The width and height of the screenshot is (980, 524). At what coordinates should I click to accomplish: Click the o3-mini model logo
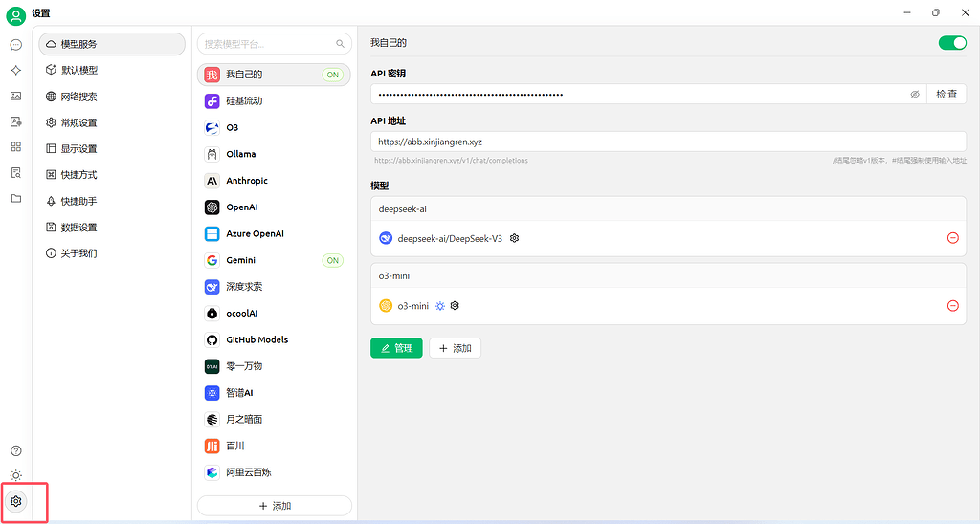tap(386, 305)
